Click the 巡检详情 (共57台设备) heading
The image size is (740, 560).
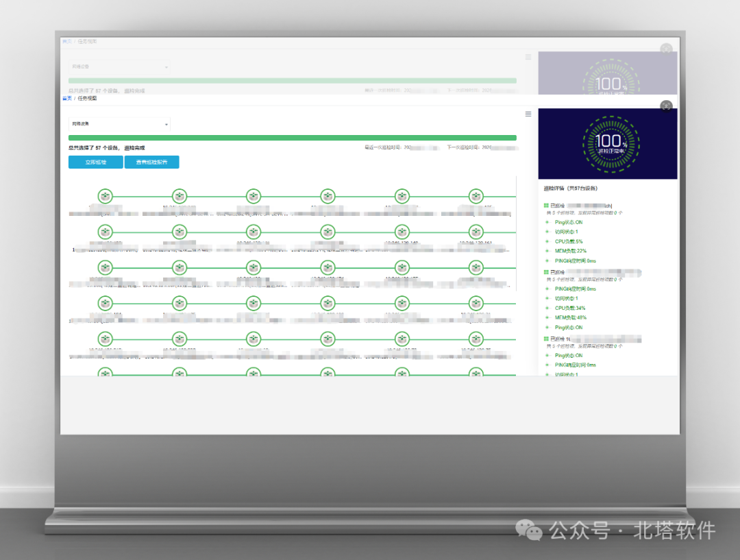pyautogui.click(x=571, y=188)
